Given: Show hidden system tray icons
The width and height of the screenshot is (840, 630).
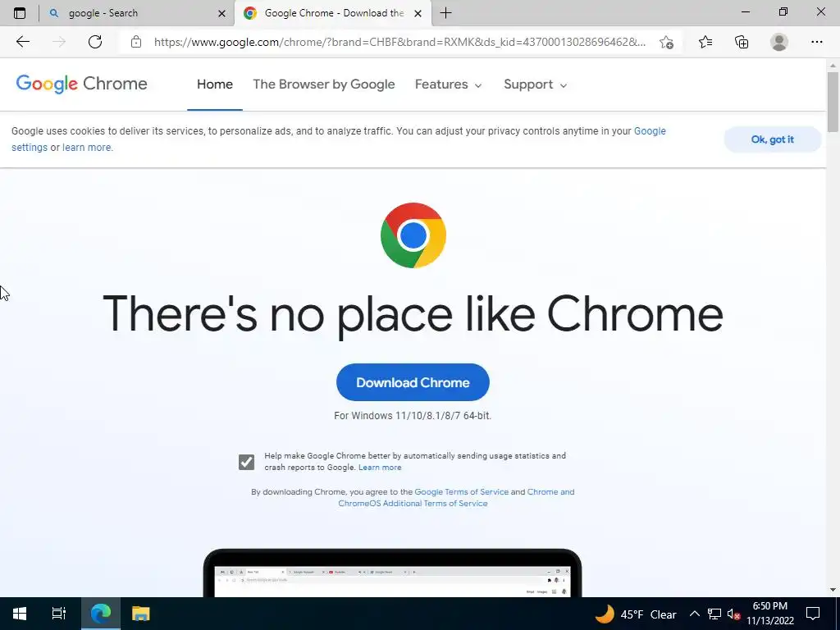Looking at the screenshot, I should (x=694, y=614).
